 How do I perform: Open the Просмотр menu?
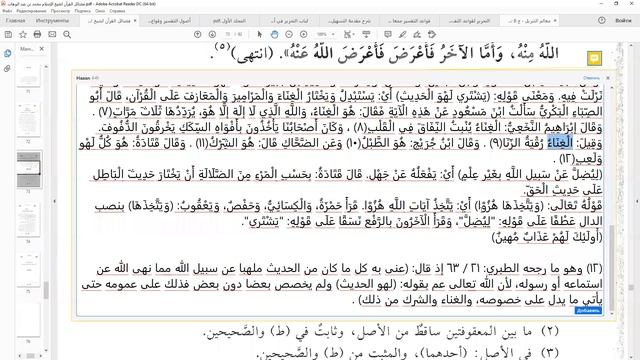coord(60,11)
